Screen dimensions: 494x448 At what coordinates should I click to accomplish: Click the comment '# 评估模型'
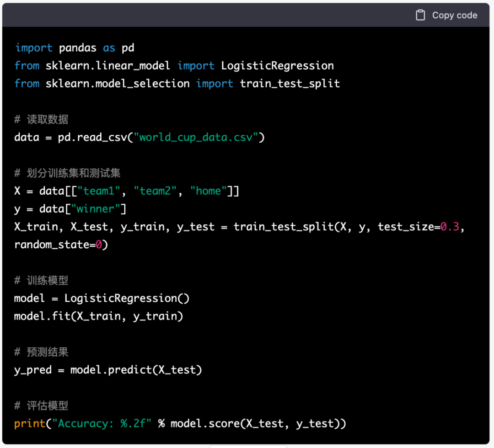tap(41, 405)
